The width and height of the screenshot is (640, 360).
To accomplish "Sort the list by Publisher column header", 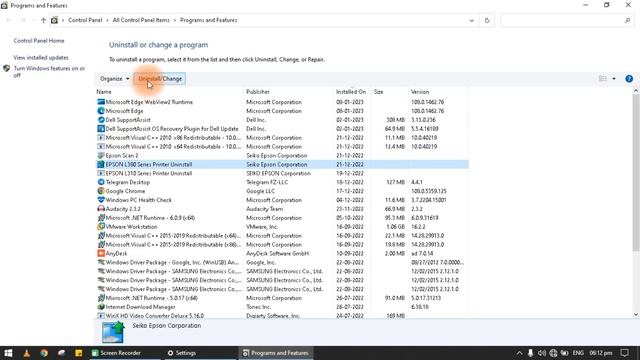I will point(258,92).
